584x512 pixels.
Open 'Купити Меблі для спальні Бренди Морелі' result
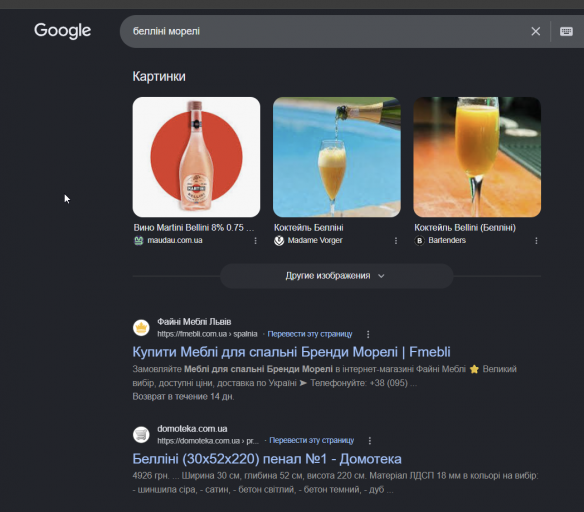click(291, 352)
